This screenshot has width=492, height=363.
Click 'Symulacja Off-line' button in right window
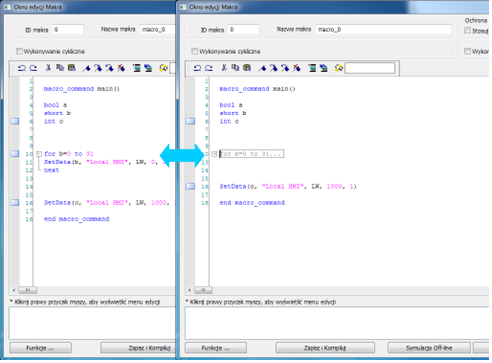point(429,348)
